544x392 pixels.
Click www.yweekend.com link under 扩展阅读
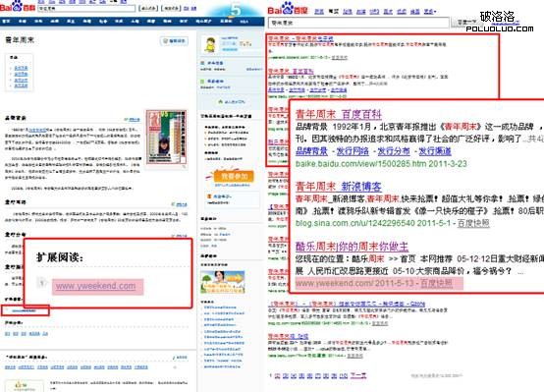[x=96, y=286]
